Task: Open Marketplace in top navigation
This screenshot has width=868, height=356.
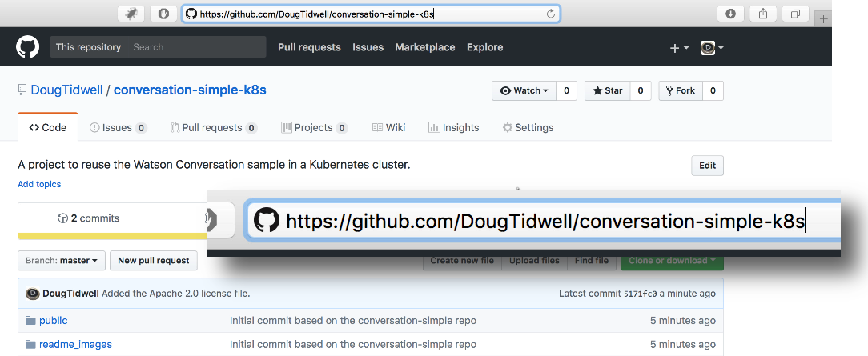Action: (425, 47)
